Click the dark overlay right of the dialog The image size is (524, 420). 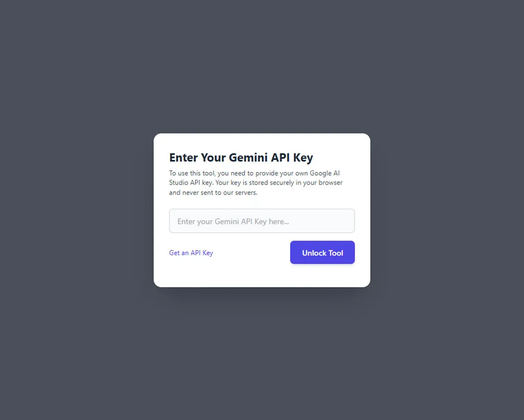point(447,210)
